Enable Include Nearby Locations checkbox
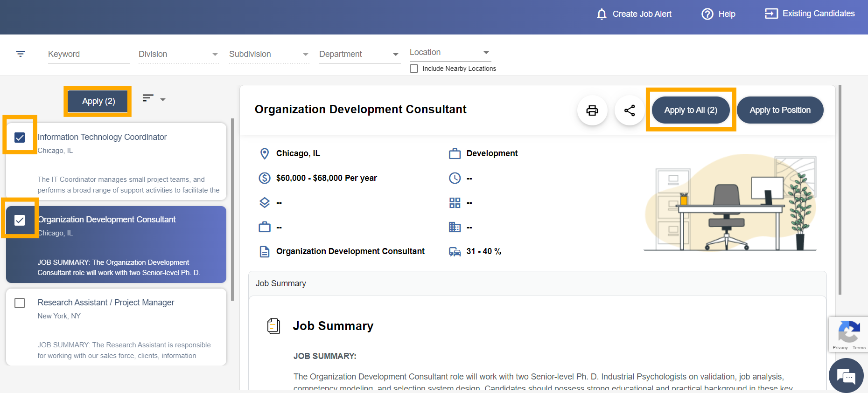 [414, 69]
